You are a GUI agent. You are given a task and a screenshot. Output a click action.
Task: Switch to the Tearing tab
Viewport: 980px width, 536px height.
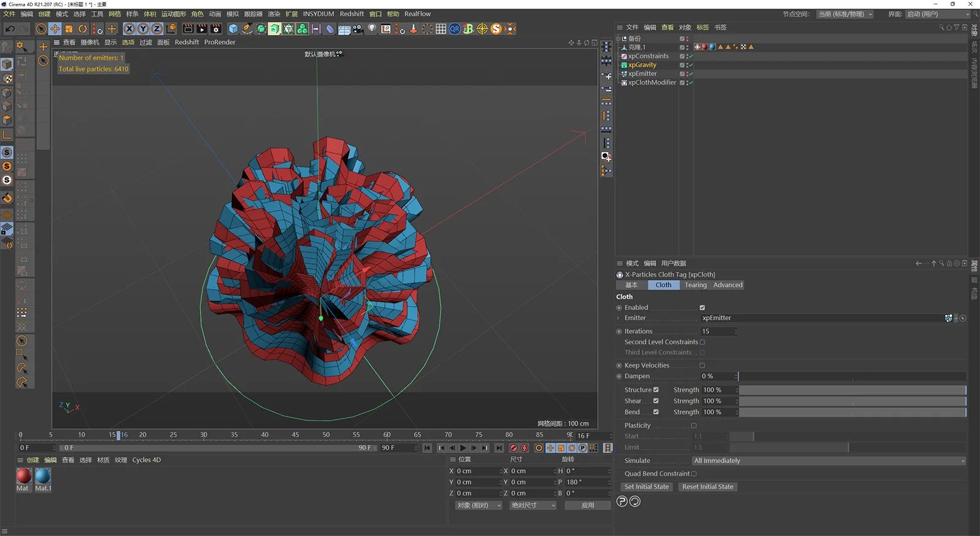coord(695,285)
